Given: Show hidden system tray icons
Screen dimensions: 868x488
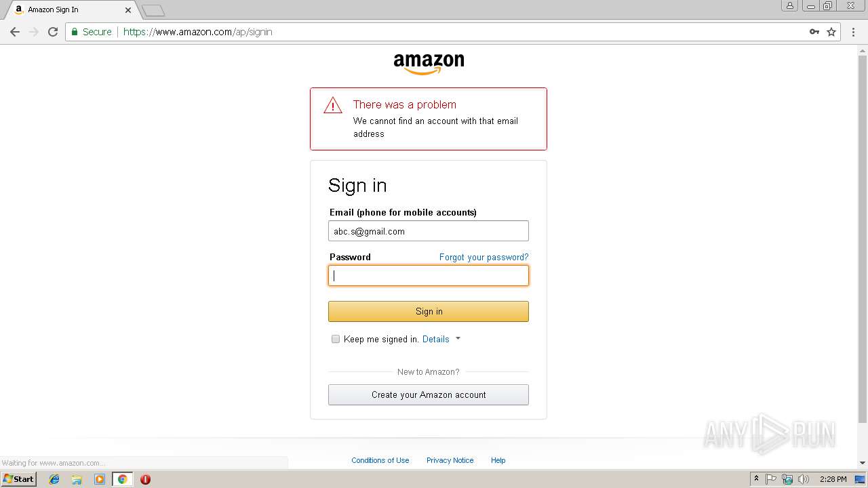Looking at the screenshot, I should 756,479.
